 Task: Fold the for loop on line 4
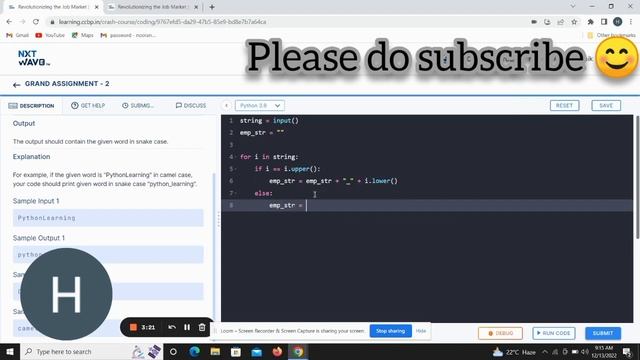pos(235,157)
